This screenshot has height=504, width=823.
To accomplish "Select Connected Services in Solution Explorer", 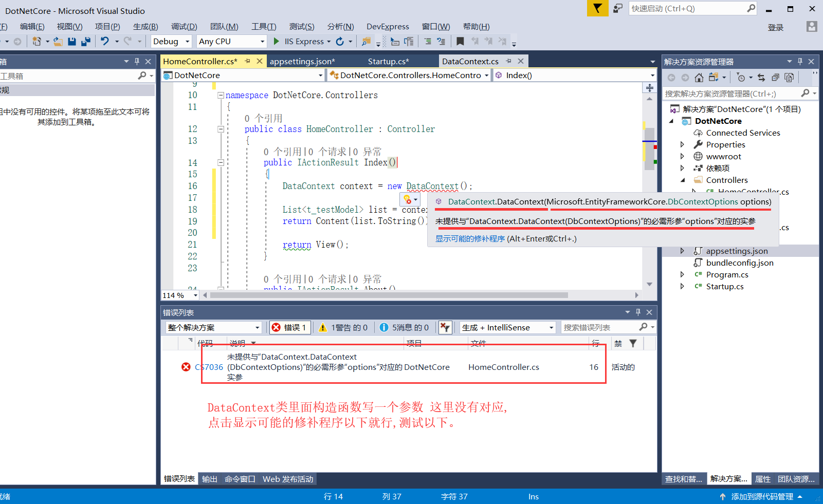I will click(743, 133).
